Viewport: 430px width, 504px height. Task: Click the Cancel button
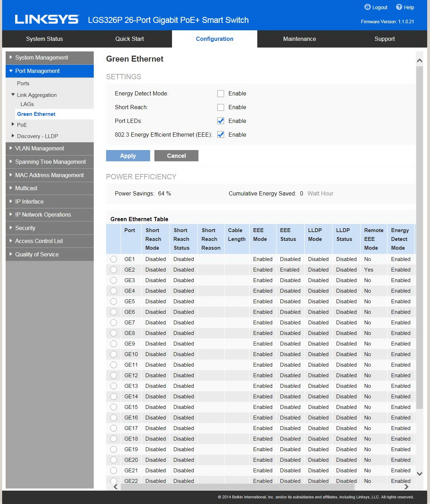point(176,156)
